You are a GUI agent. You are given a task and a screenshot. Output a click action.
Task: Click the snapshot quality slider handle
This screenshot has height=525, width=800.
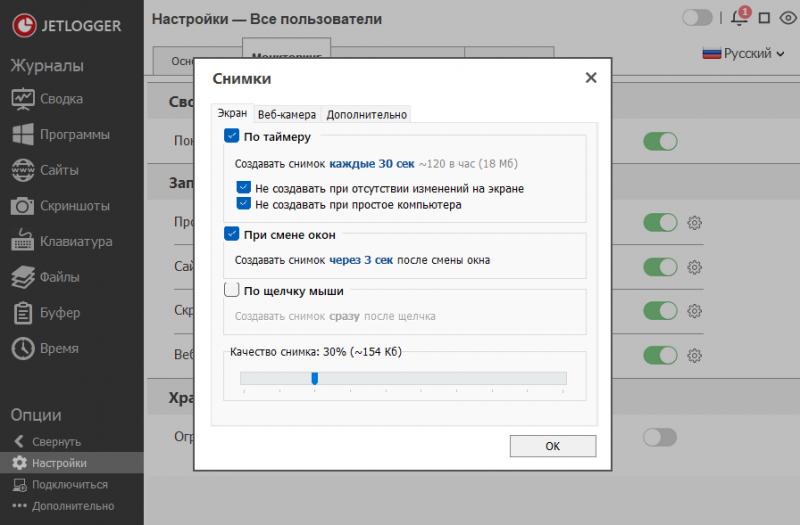tap(314, 378)
